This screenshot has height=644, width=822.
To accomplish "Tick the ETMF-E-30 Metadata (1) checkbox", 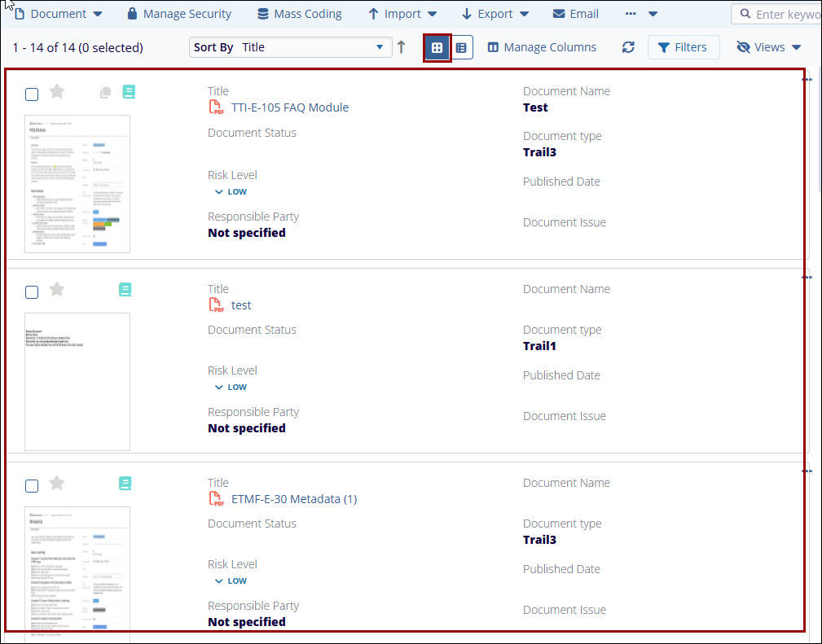I will [x=32, y=486].
